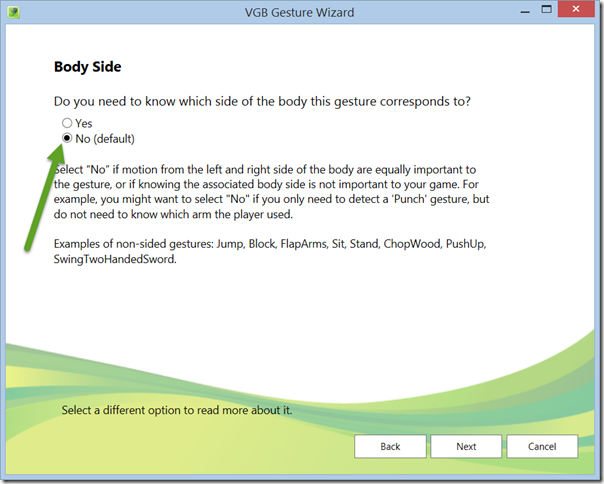Go to the next wizard step
Viewport: 604px width, 484px height.
click(x=466, y=446)
